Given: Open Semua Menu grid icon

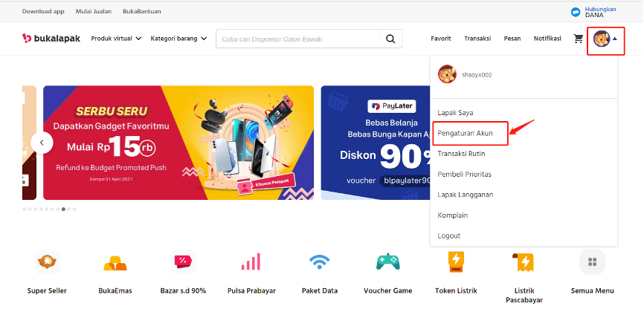Looking at the screenshot, I should point(592,262).
